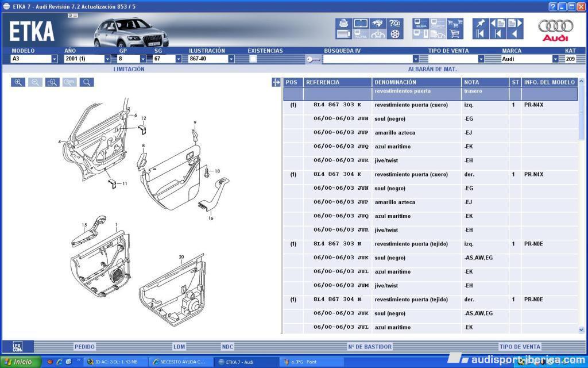This screenshot has width=588, height=368.
Task: Click the rounded screen frame toolbar icon
Action: pyautogui.click(x=361, y=23)
